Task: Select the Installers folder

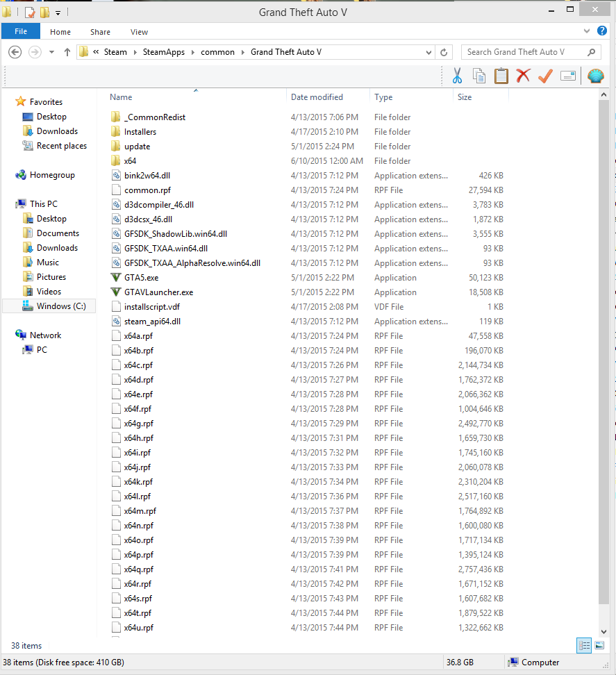Action: click(140, 132)
